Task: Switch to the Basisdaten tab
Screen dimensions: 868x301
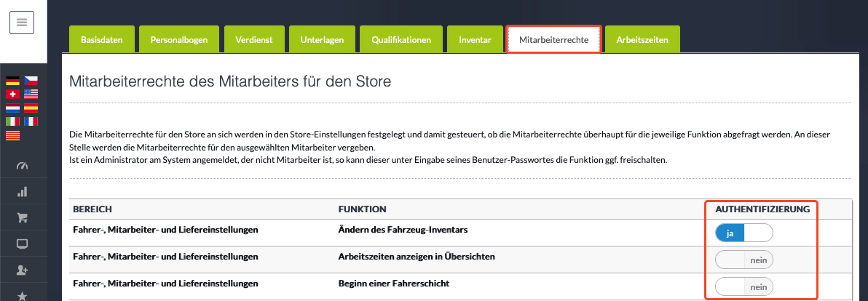Action: pos(101,39)
